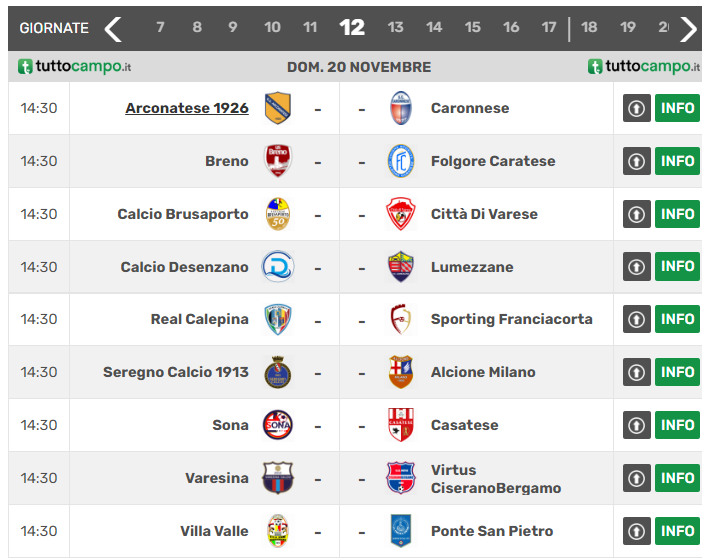The width and height of the screenshot is (702, 558).
Task: Go to previous giornate with left chevron
Action: coord(113,28)
